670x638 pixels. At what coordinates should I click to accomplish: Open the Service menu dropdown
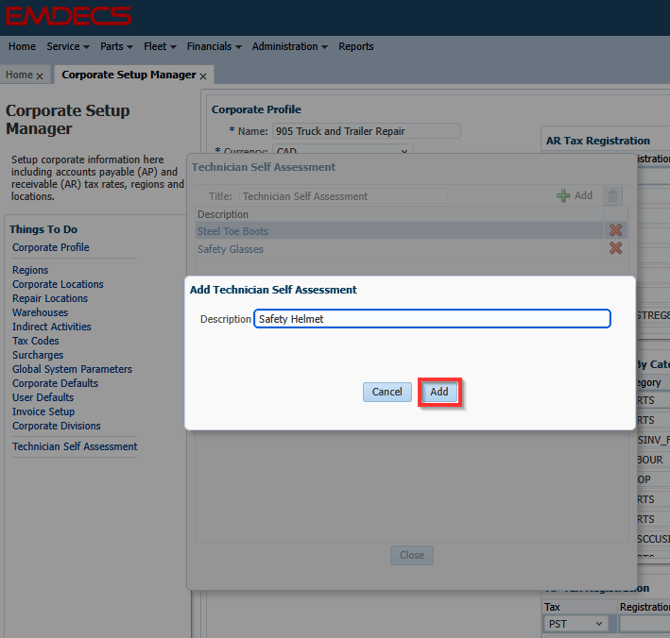[x=68, y=47]
